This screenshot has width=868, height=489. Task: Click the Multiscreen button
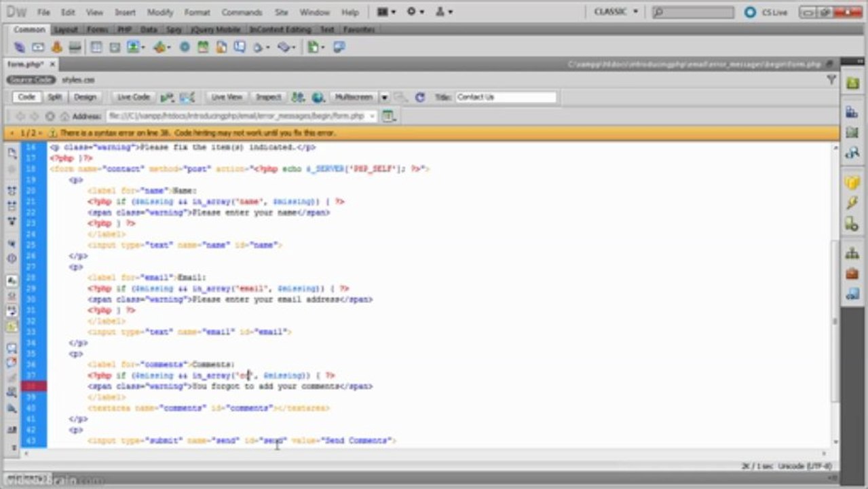pyautogui.click(x=354, y=97)
